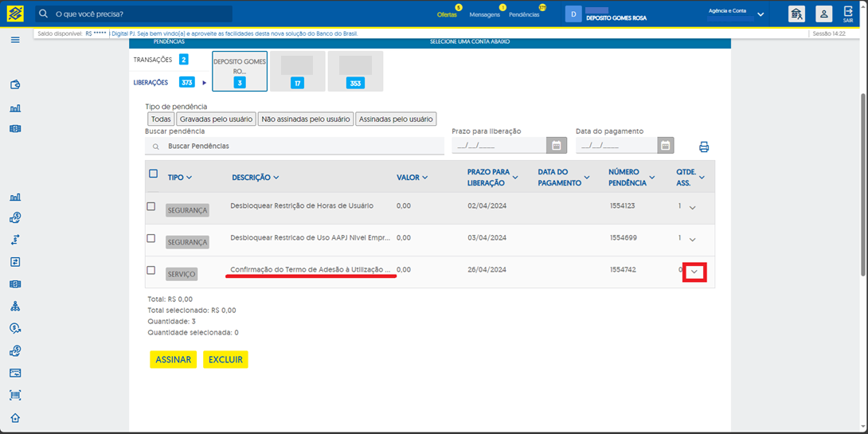Click 'Desbloquear Restricao de Uso AAPJ' description
This screenshot has height=434, width=868.
(311, 237)
